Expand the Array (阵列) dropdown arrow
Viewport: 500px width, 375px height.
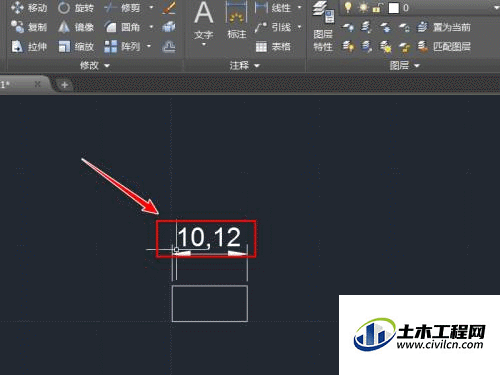[149, 46]
